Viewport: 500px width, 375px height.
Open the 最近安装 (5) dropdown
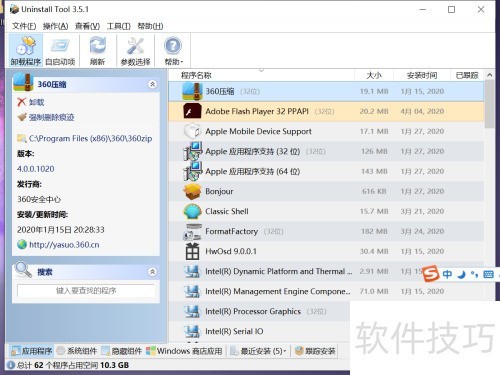258,351
